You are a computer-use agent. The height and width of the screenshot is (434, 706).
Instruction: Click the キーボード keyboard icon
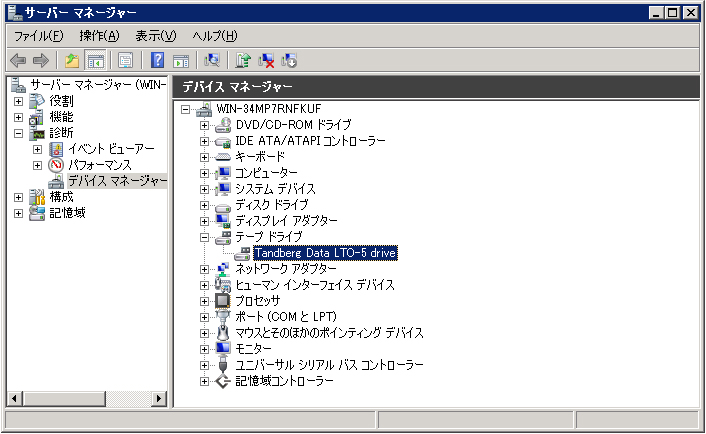(x=223, y=157)
